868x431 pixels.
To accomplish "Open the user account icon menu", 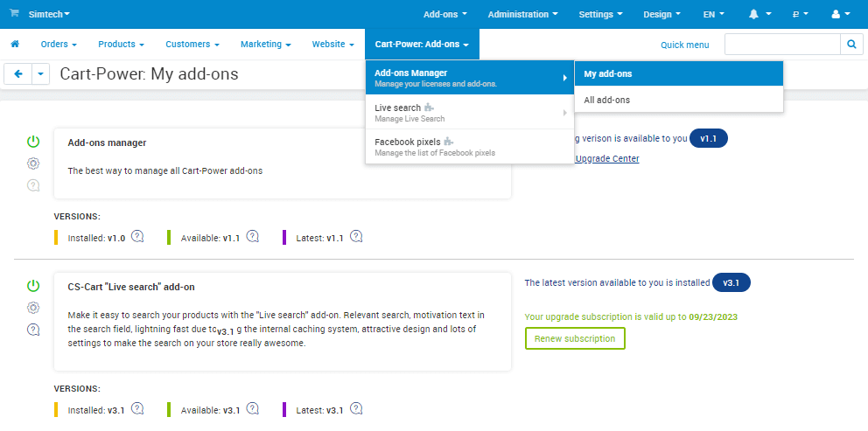I will [841, 14].
